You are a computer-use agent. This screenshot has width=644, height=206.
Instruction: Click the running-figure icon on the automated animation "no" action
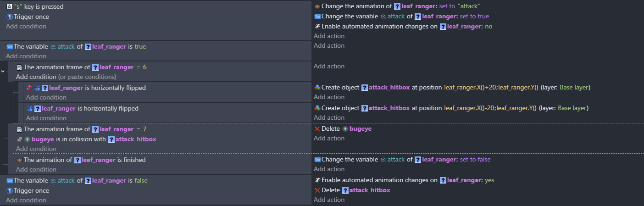[x=317, y=27]
